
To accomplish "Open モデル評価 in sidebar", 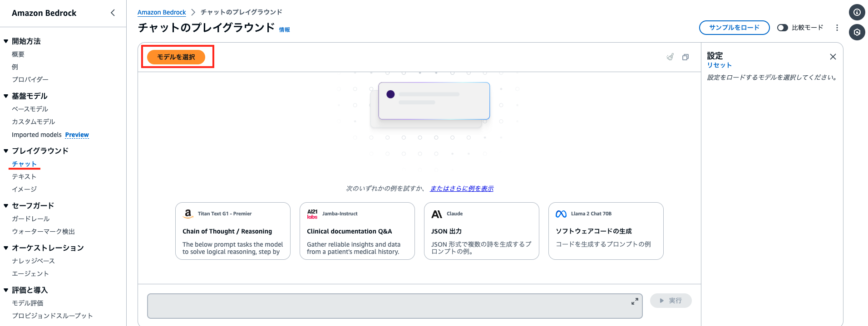I will pos(28,303).
